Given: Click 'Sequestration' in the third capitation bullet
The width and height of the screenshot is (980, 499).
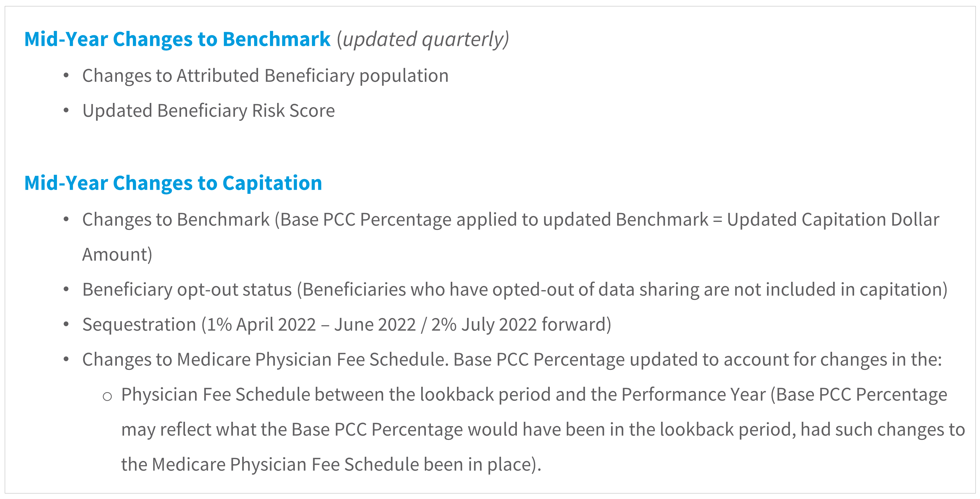Looking at the screenshot, I should [139, 325].
